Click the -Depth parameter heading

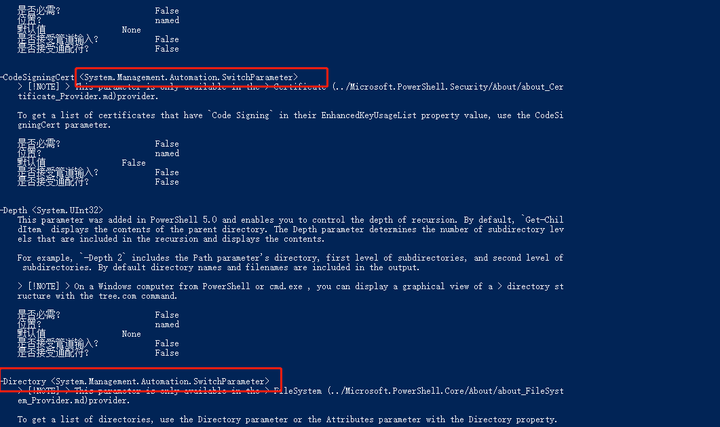tap(14, 210)
